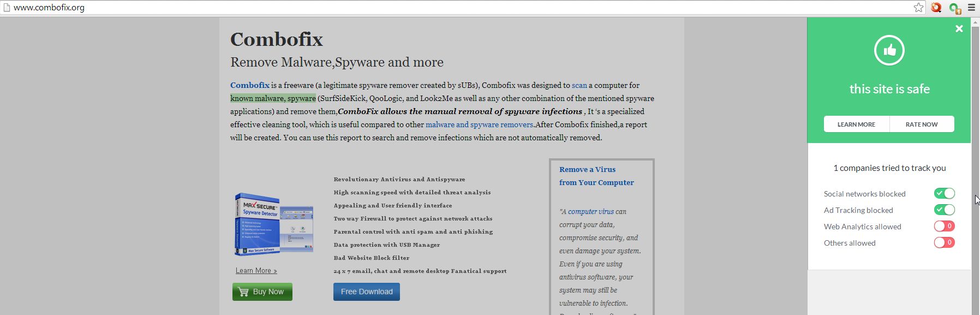Click 'Ad Tracking blocked' label
The image size is (980, 315).
[x=858, y=210]
